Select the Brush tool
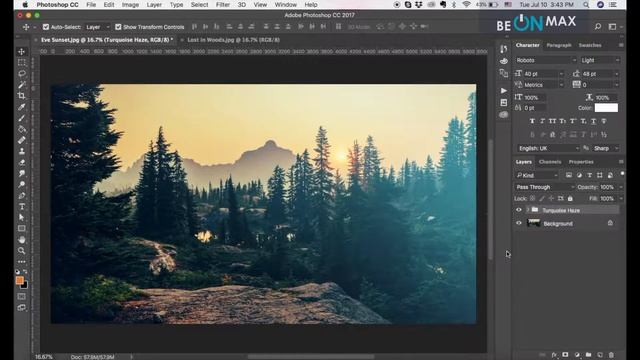This screenshot has width=640, height=360. [22, 118]
